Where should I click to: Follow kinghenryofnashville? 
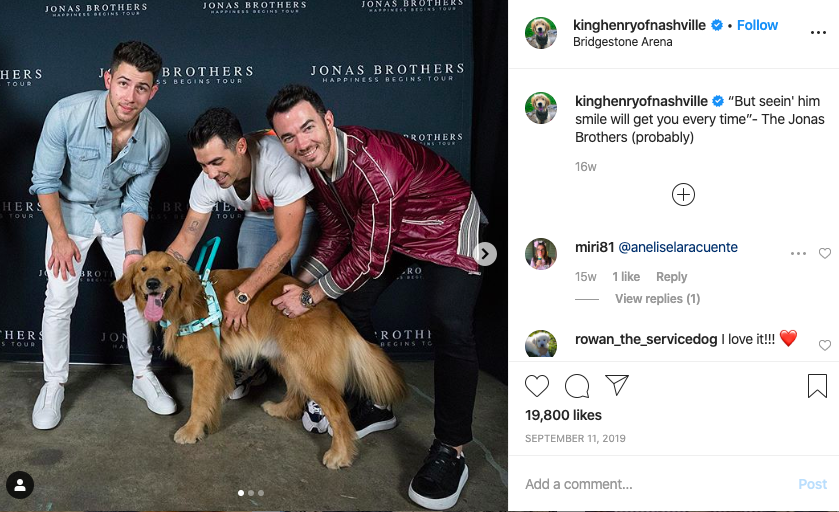[x=757, y=25]
